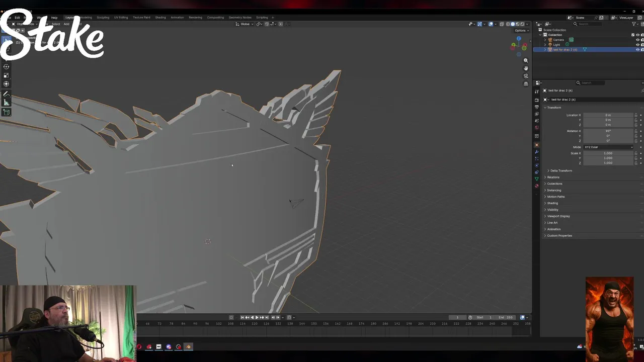The height and width of the screenshot is (362, 644).
Task: Toggle viewport gizmos button
Action: (479, 24)
